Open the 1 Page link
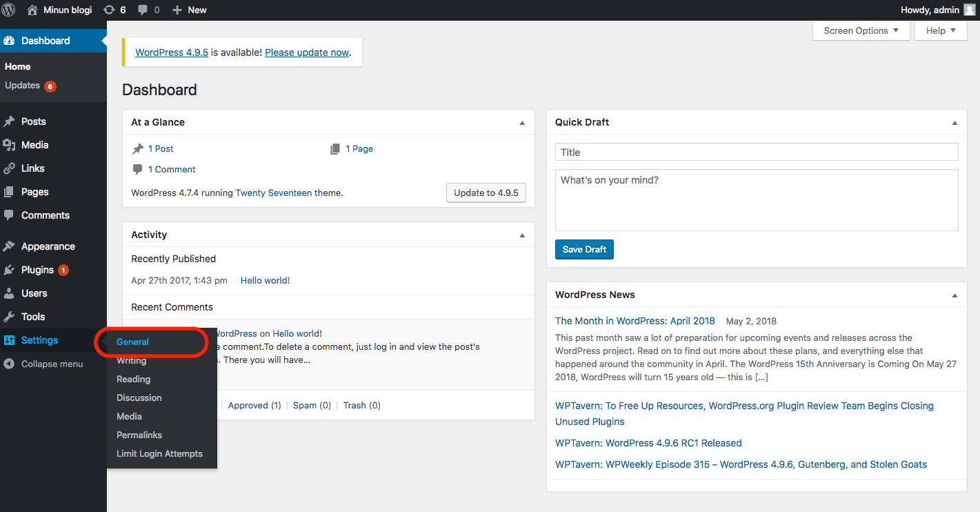 (359, 148)
